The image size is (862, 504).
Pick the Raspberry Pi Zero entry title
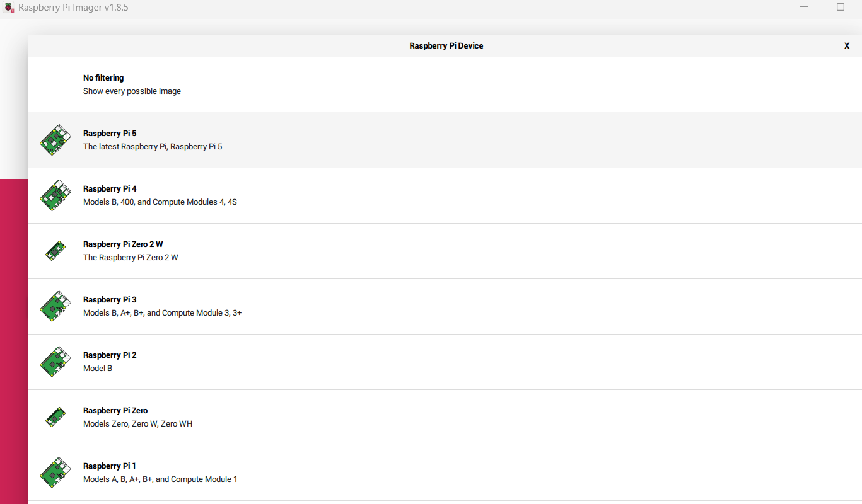(115, 411)
